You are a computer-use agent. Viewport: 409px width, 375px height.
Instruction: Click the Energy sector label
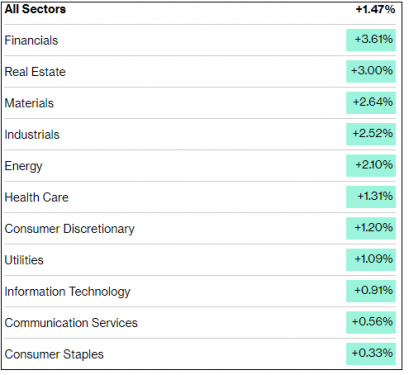[23, 166]
